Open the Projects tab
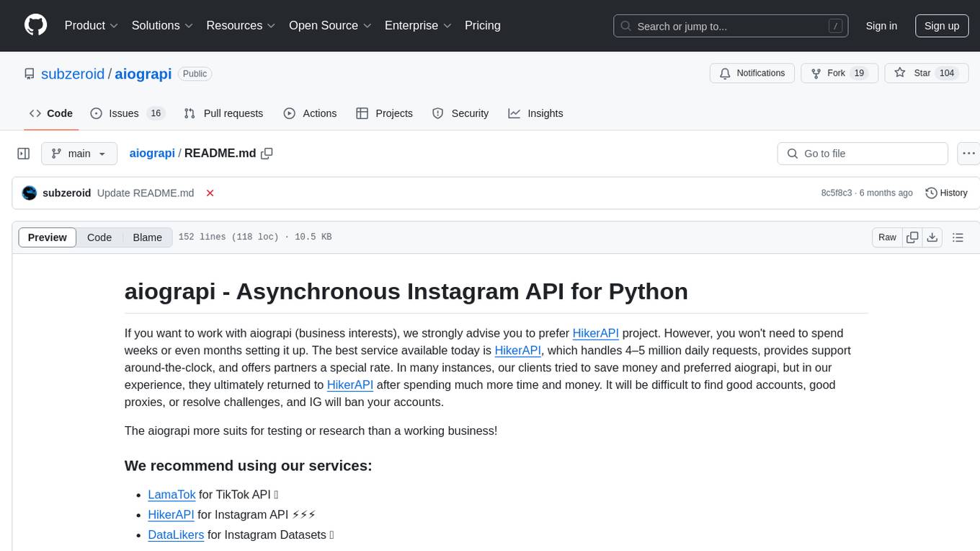This screenshot has width=980, height=551. 384,113
